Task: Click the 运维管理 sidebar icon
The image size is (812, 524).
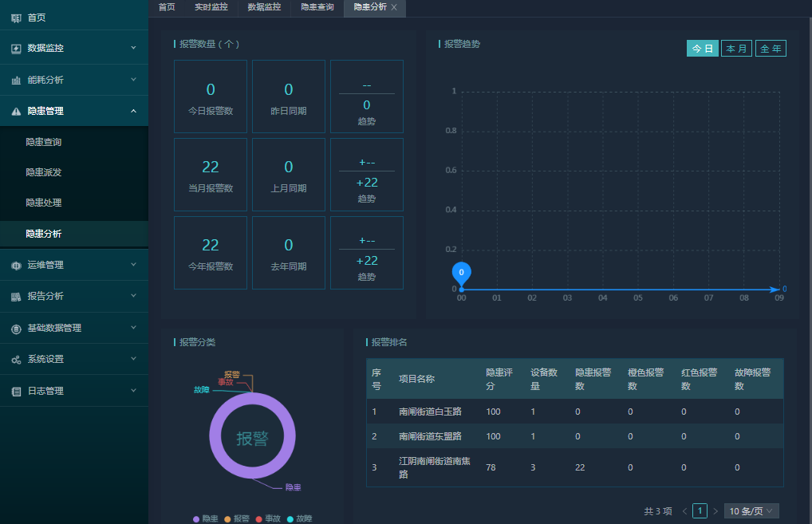Action: [x=16, y=265]
